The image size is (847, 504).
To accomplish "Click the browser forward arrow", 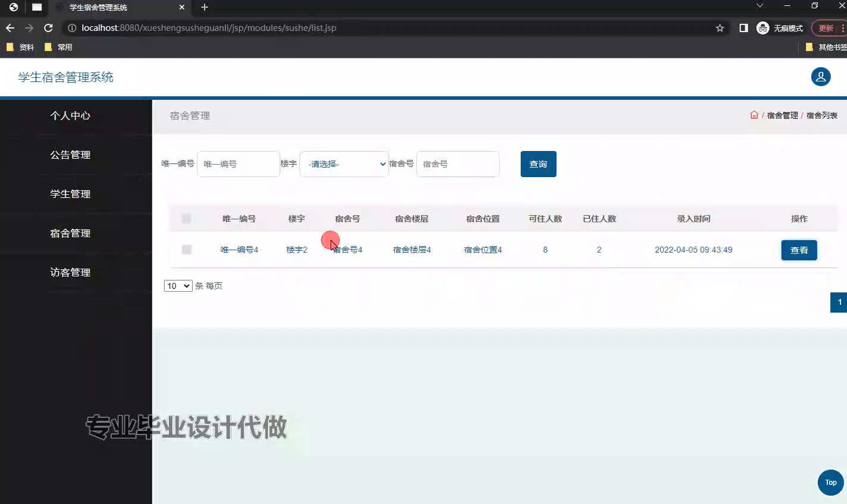I will pos(29,28).
